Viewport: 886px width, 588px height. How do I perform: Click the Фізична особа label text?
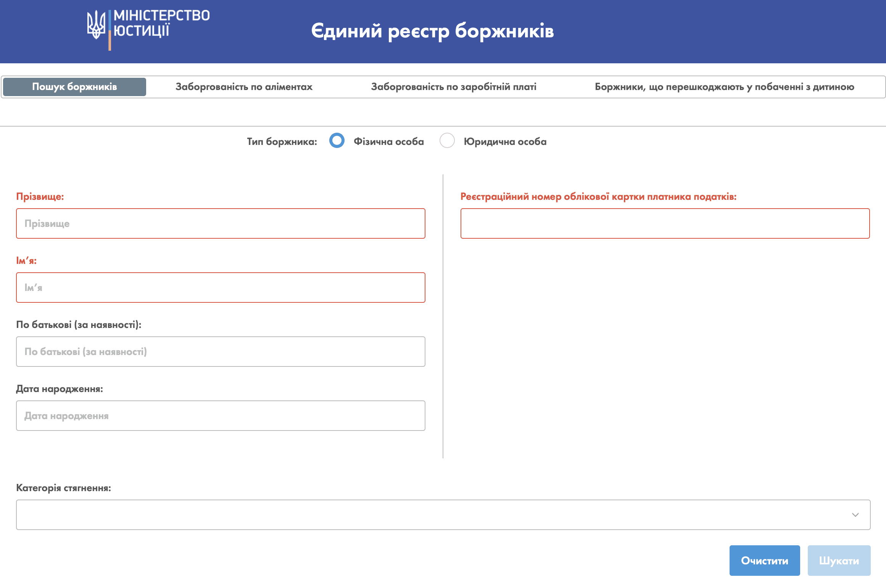click(x=388, y=141)
